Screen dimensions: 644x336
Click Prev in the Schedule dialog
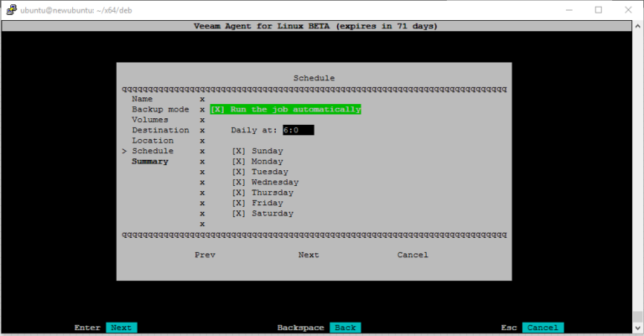click(205, 255)
